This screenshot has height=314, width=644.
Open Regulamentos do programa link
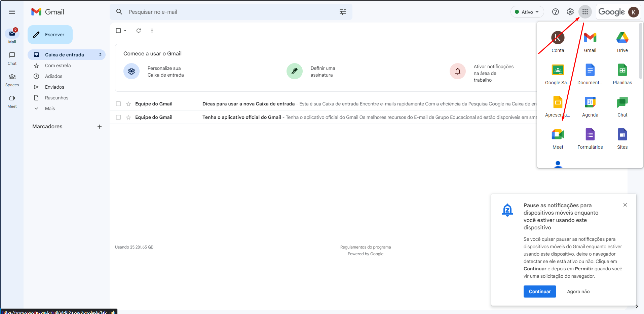pyautogui.click(x=366, y=247)
